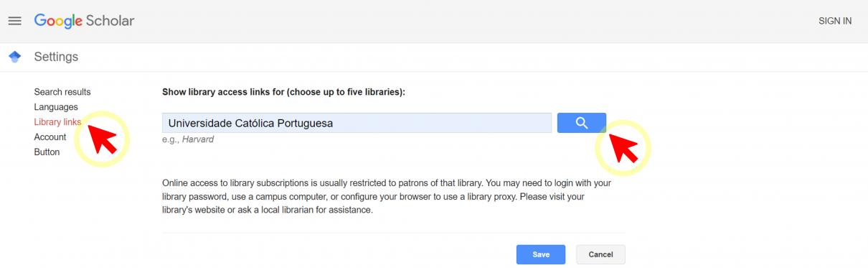
Task: Focus the library name search field
Action: click(357, 123)
